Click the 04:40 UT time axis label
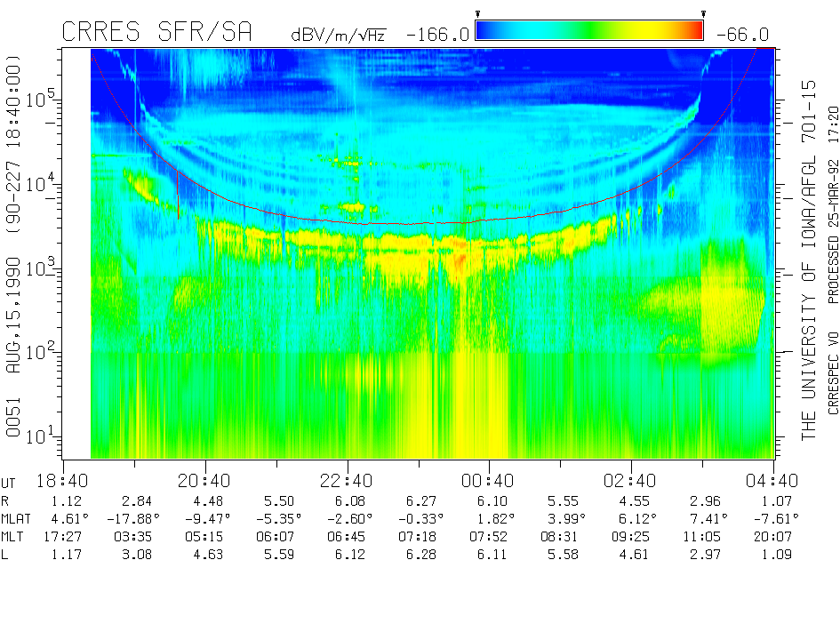This screenshot has width=840, height=640. click(x=773, y=480)
